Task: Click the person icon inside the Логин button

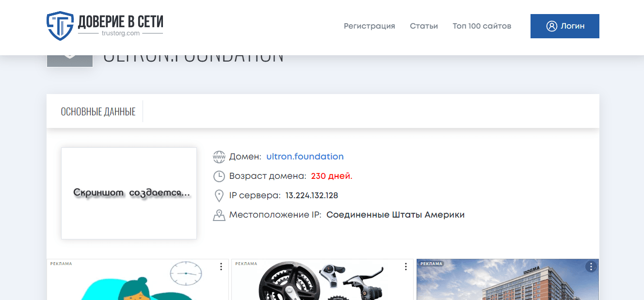Action: tap(551, 26)
